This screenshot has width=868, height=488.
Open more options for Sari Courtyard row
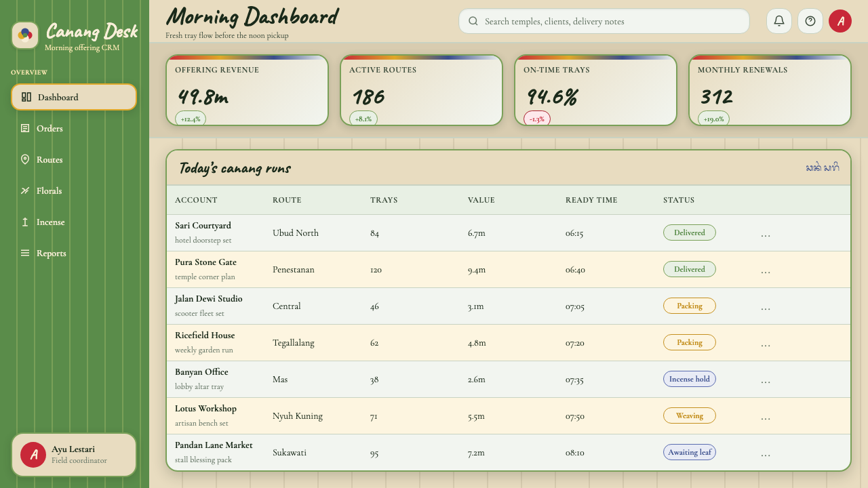(766, 233)
